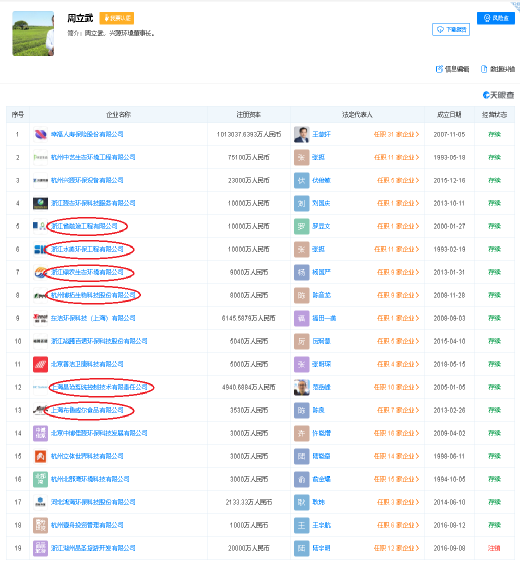Click the tan logo in row 18
The width and height of the screenshot is (520, 562).
pyautogui.click(x=40, y=525)
